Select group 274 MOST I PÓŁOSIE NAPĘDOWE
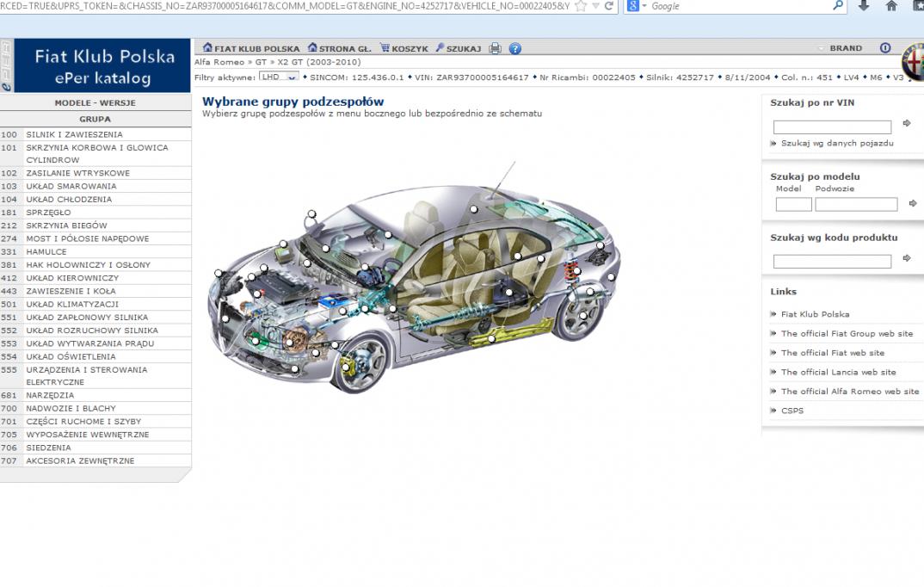The width and height of the screenshot is (924, 587). [x=95, y=238]
